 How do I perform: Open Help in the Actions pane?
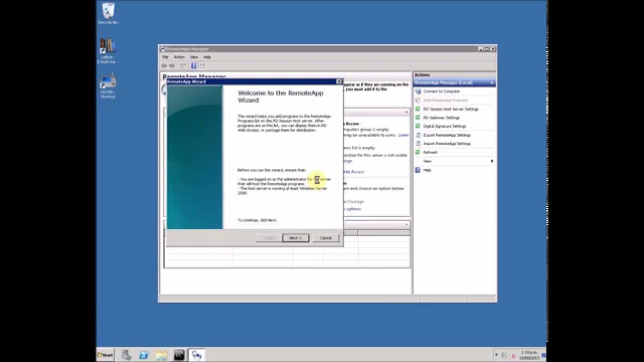coord(427,170)
